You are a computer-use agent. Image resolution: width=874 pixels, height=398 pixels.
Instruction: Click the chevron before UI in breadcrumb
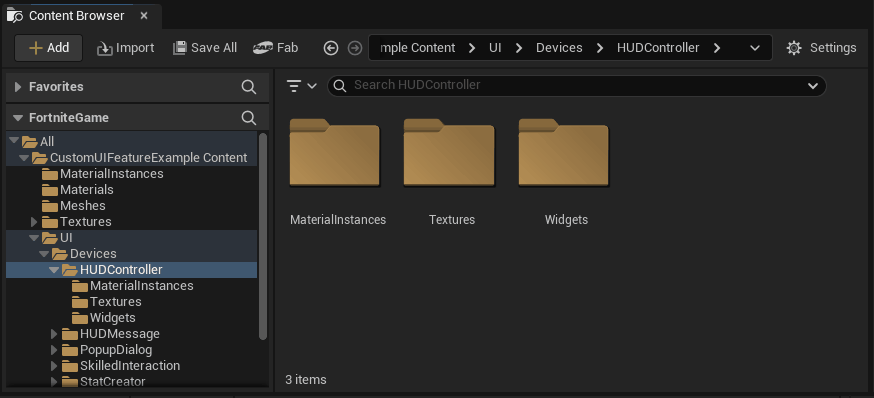point(472,48)
